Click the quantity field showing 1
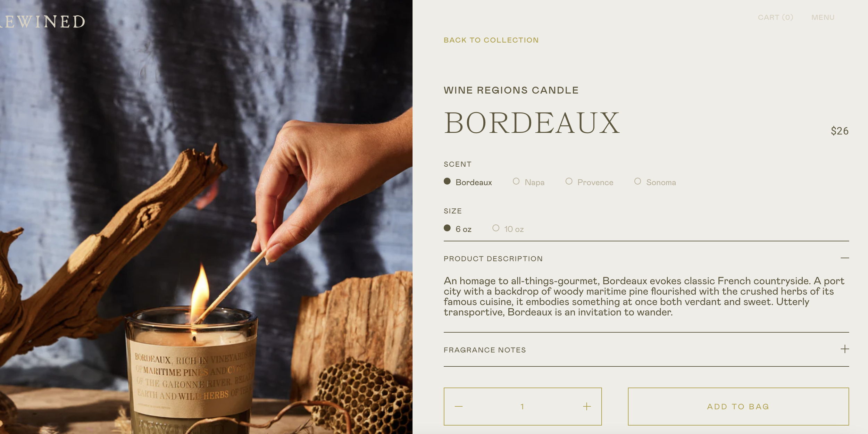This screenshot has height=434, width=868. click(522, 407)
